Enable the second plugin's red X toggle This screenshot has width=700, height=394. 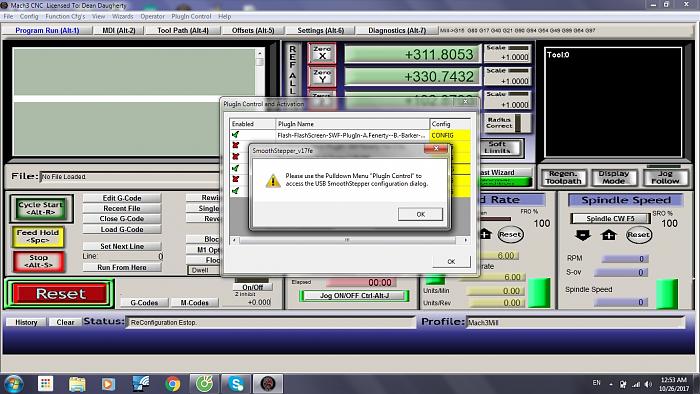pyautogui.click(x=236, y=145)
